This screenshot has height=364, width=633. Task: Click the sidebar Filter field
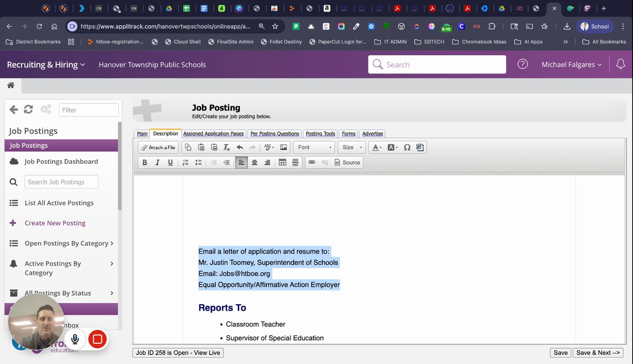pos(89,110)
